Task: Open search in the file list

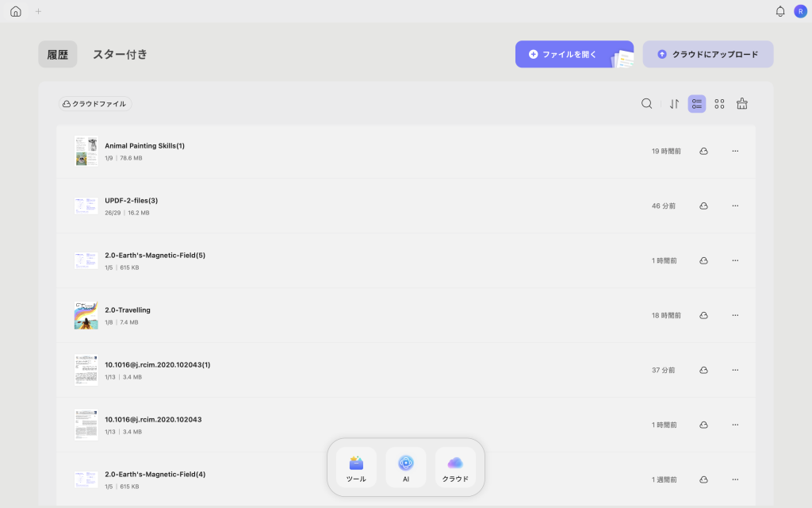Action: [x=646, y=104]
